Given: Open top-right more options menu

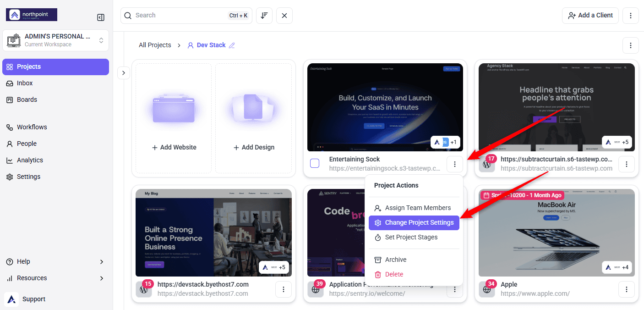Looking at the screenshot, I should (631, 15).
